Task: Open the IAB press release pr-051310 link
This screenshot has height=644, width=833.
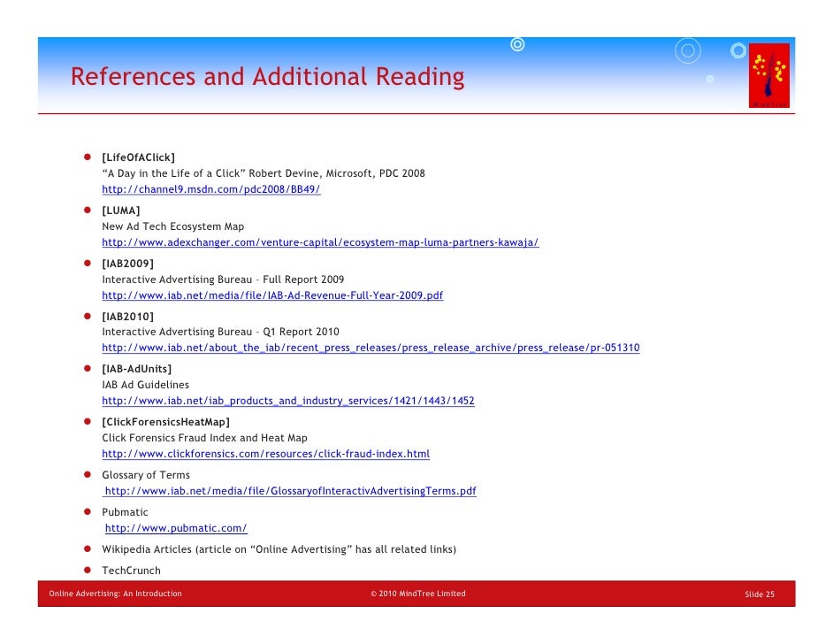Action: pos(371,348)
